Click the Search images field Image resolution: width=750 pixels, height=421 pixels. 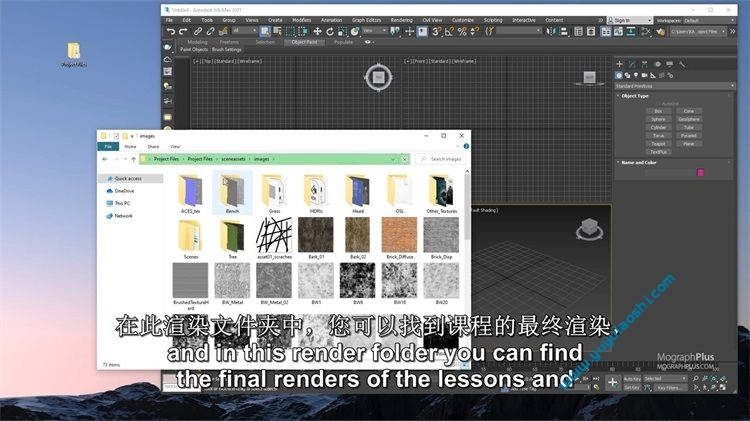[440, 159]
